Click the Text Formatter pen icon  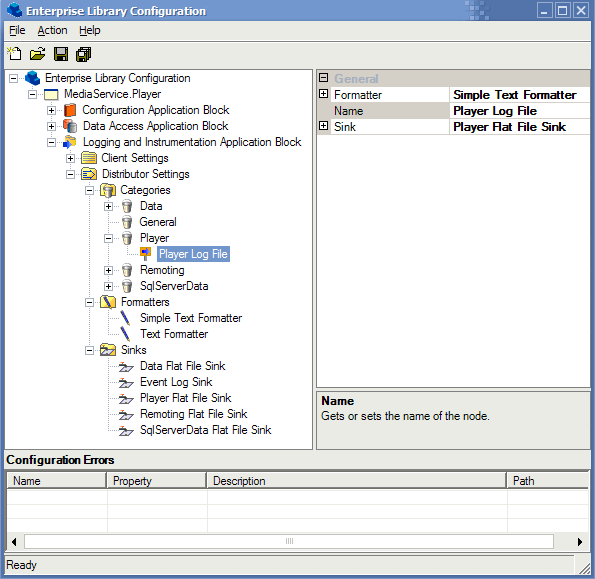tap(125, 334)
